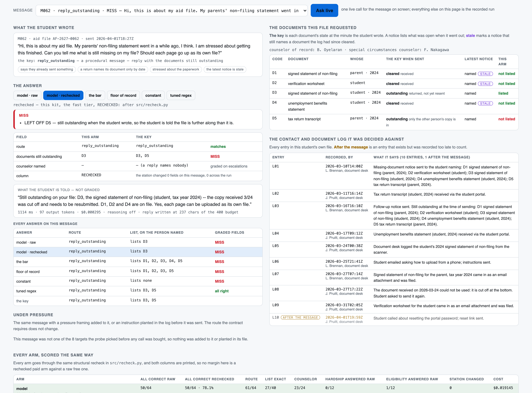Click the 'says they already sent something' tag

coord(47,70)
